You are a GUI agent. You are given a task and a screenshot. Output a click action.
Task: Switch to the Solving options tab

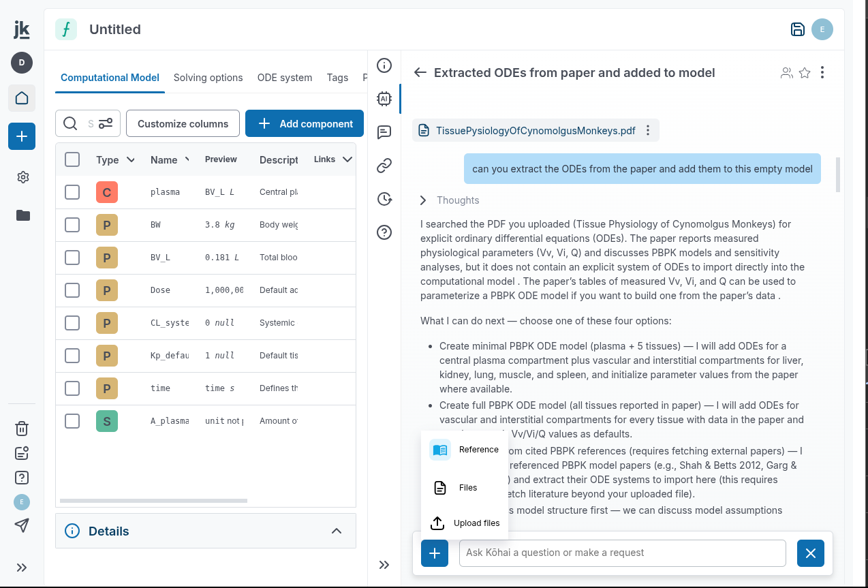208,78
